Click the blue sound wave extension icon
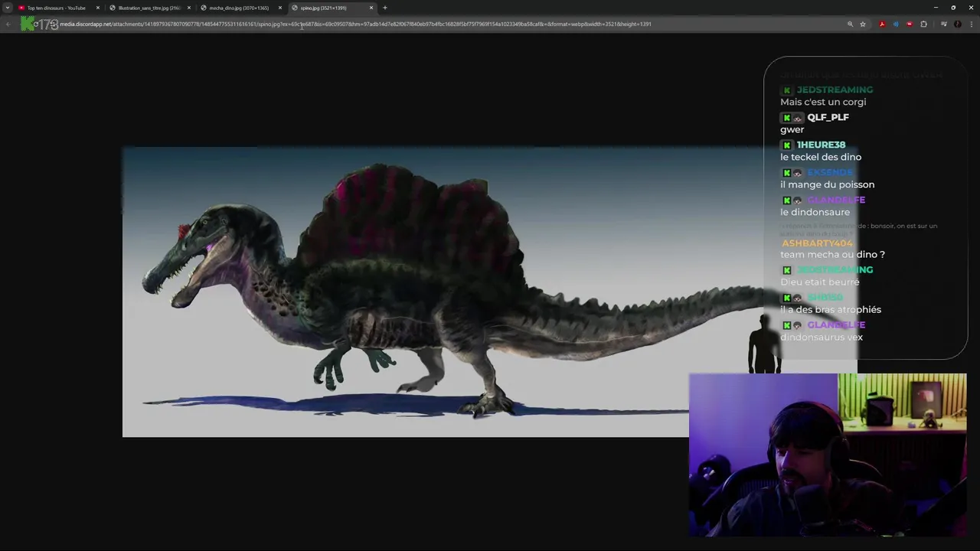This screenshot has height=551, width=980. pyautogui.click(x=896, y=24)
